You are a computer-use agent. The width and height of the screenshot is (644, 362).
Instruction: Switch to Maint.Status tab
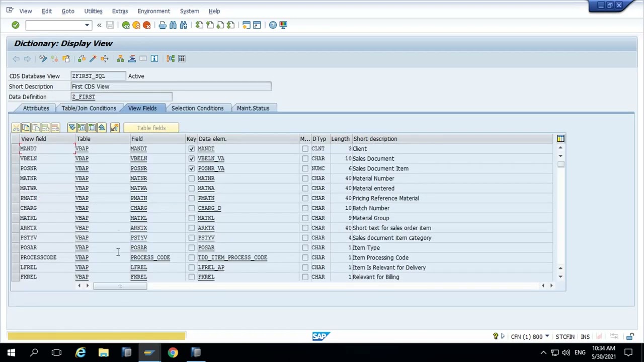pos(253,108)
